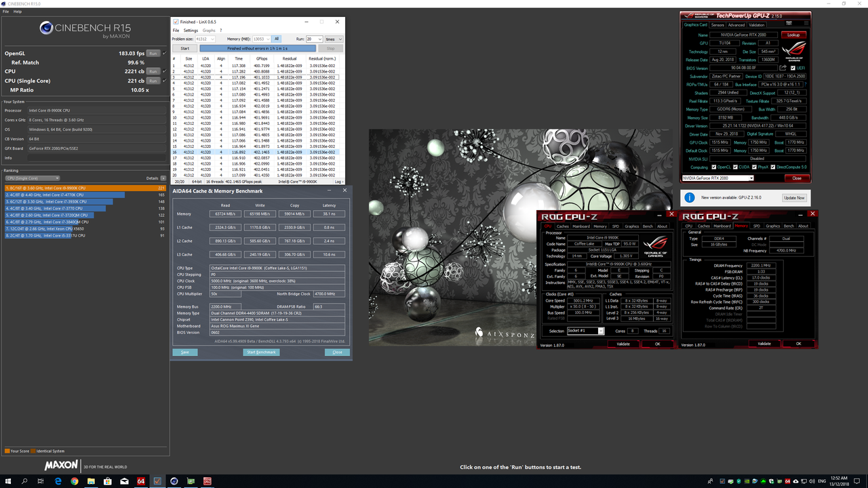Open the Cinebench File menu

(x=6, y=12)
